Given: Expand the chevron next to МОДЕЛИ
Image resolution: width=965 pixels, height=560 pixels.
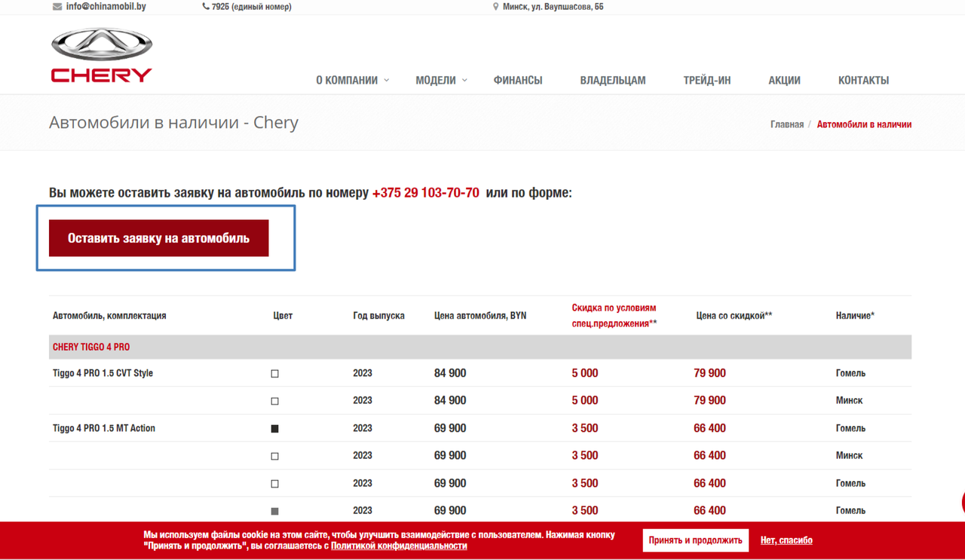Looking at the screenshot, I should coord(464,80).
